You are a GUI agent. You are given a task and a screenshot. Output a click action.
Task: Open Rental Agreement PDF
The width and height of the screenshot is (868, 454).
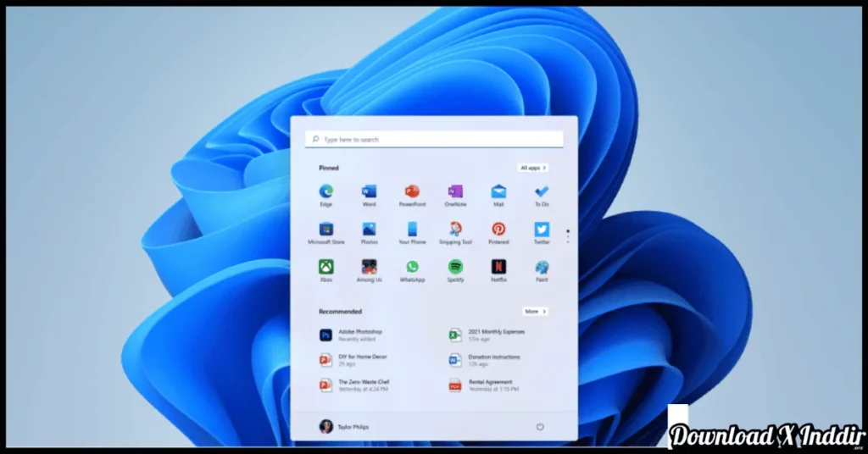(483, 385)
